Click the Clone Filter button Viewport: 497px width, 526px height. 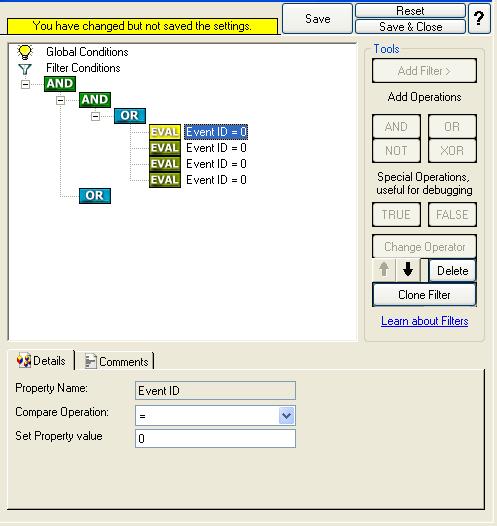coord(424,295)
